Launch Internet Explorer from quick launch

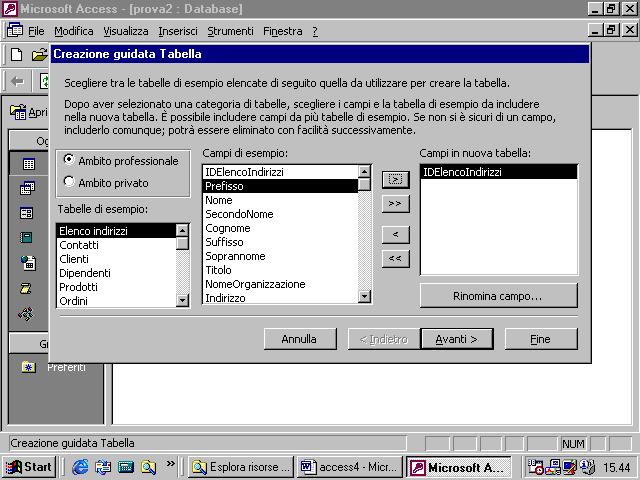coord(80,467)
